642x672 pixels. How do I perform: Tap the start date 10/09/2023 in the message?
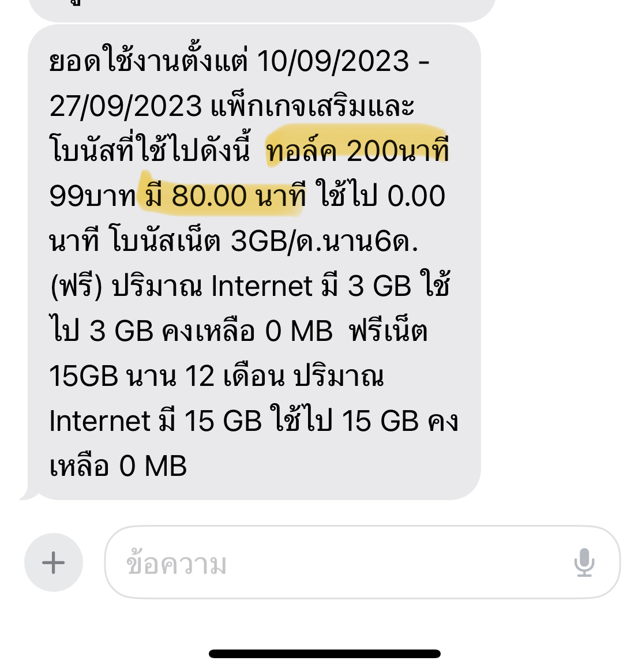pos(333,61)
